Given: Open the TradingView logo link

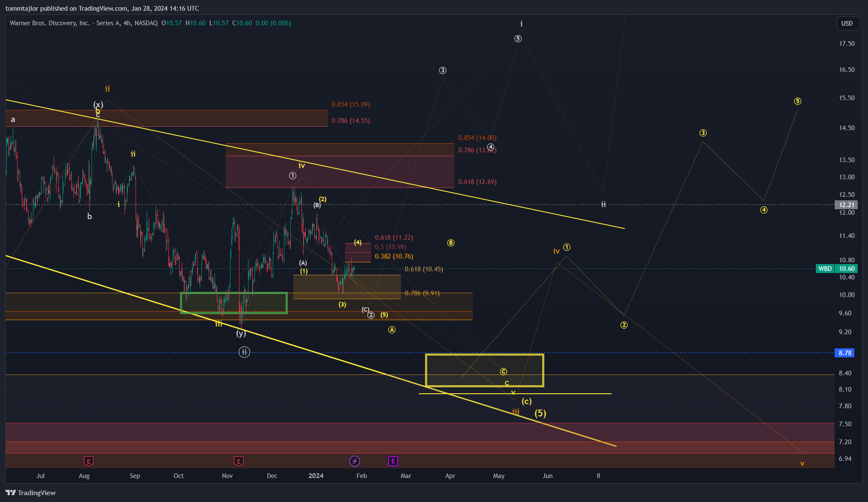Looking at the screenshot, I should coord(30,493).
